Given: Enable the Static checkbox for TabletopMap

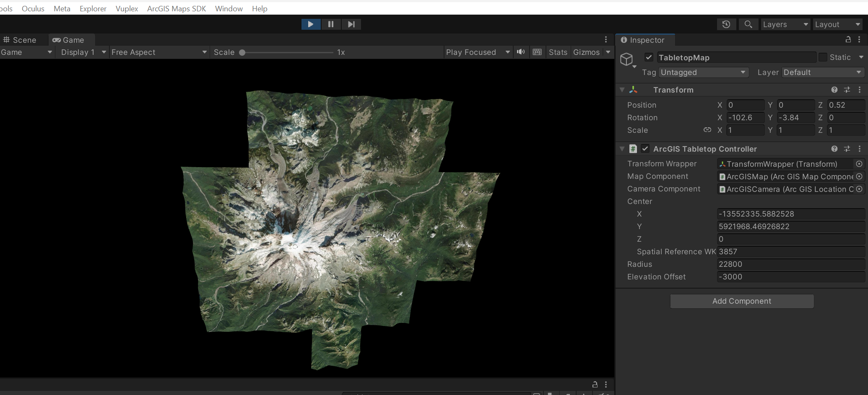Looking at the screenshot, I should point(822,57).
